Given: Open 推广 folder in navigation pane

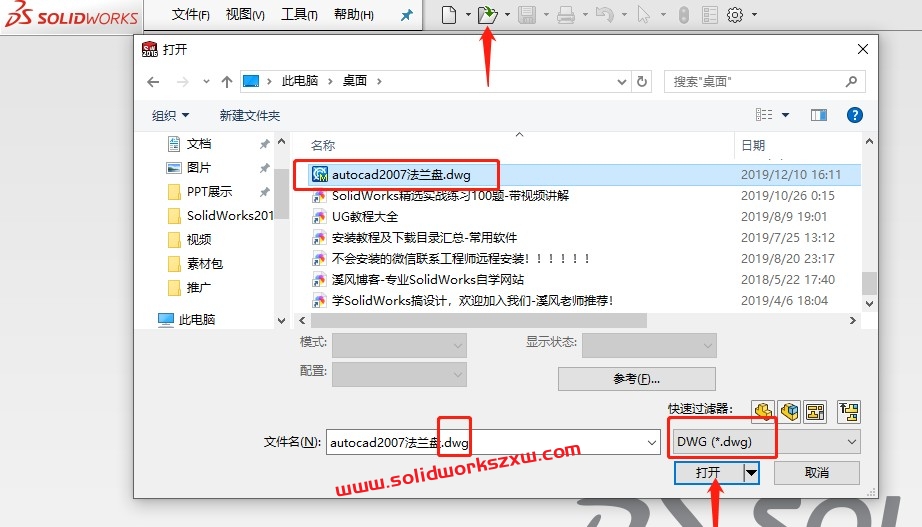Looking at the screenshot, I should [198, 288].
